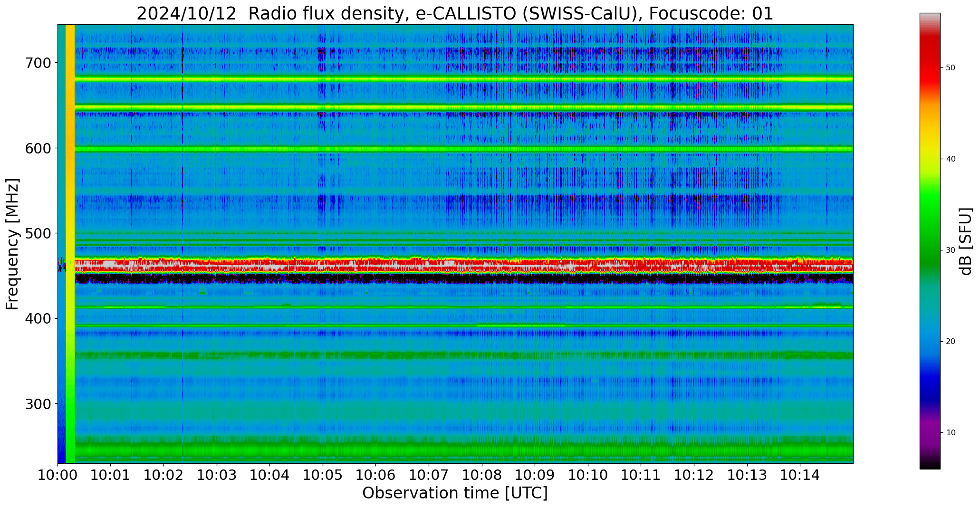Click the 30 colorbar tick label
980x507 pixels.
pos(951,250)
